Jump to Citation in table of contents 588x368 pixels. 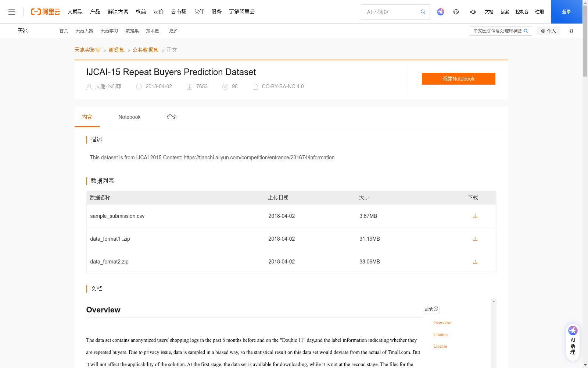pyautogui.click(x=440, y=335)
